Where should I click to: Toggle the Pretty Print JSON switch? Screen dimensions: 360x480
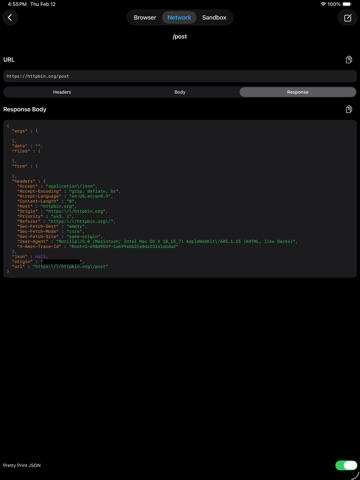point(346,465)
